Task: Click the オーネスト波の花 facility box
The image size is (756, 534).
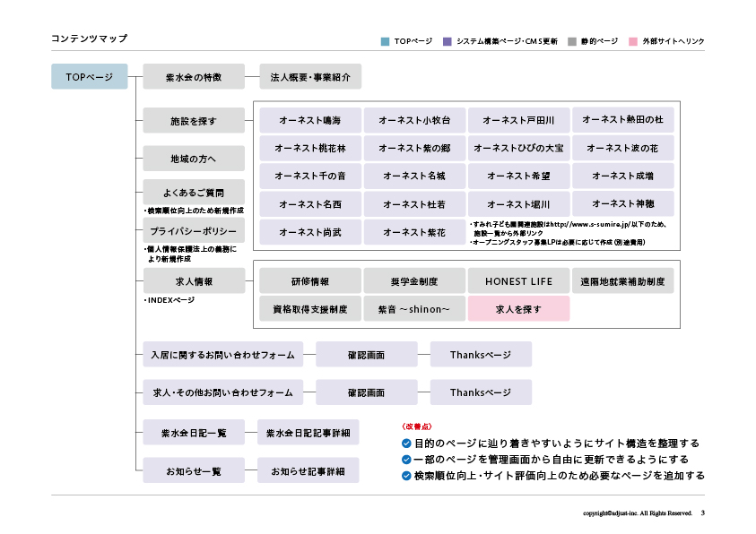Action: click(x=623, y=148)
